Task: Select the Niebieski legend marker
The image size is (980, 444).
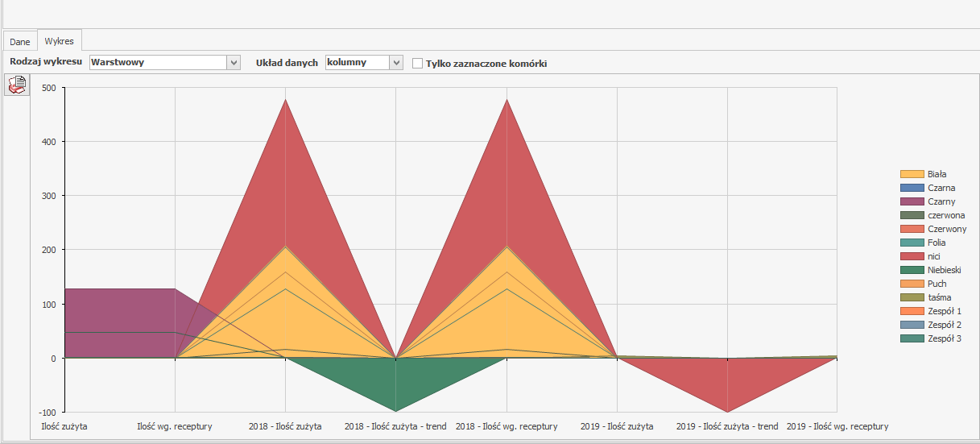Action: (912, 270)
